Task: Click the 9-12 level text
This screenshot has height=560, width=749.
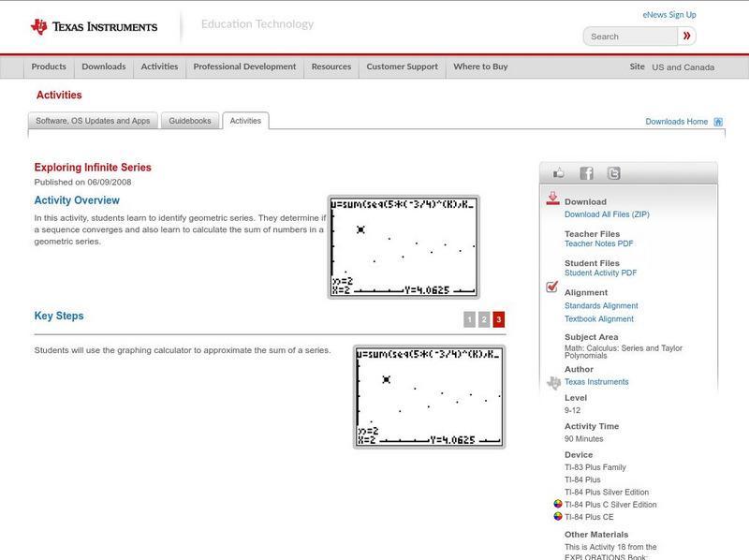Action: coord(572,410)
